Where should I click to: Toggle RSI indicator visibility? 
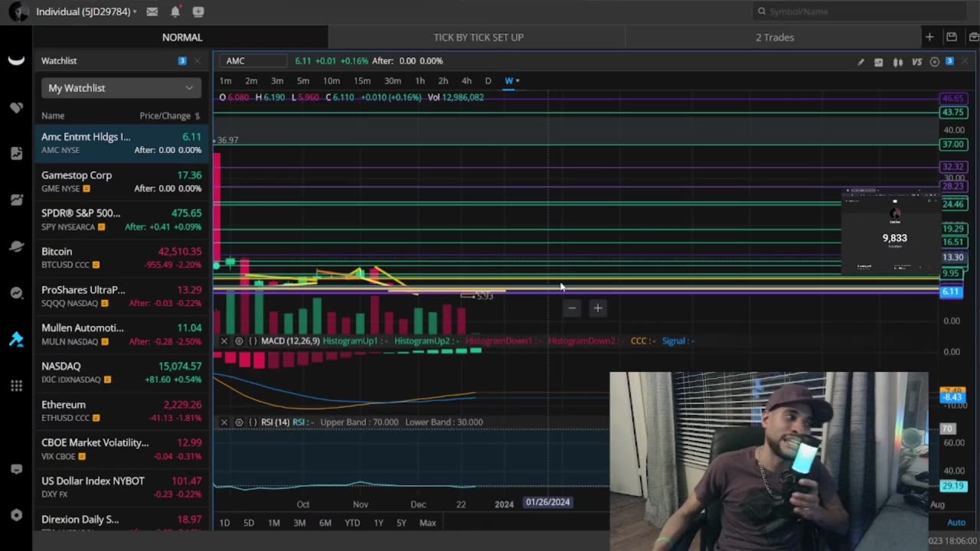(239, 422)
